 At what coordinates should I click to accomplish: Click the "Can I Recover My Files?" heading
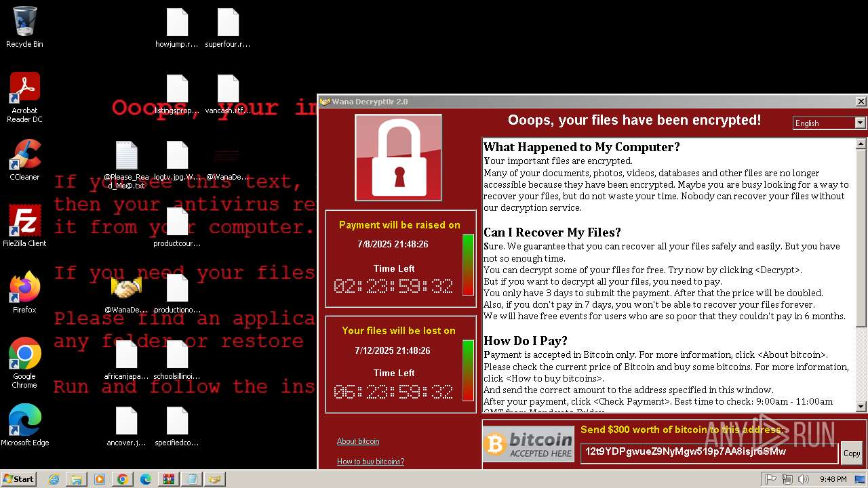[552, 232]
